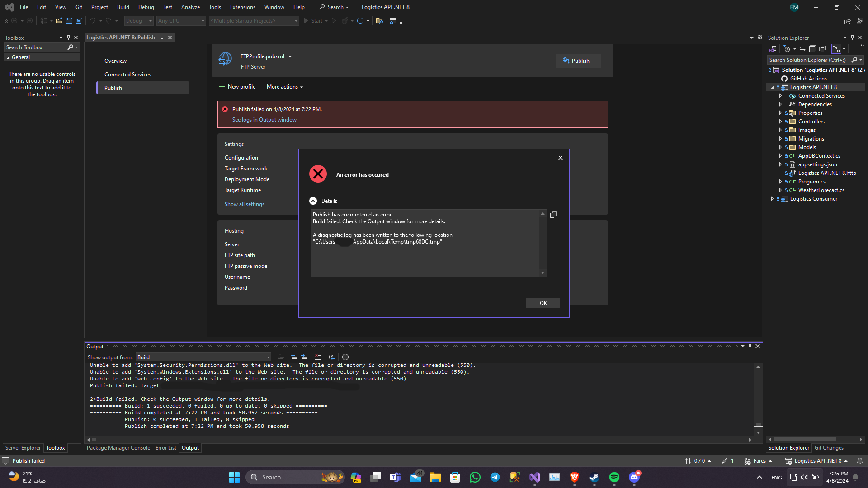Switch to the Error List tab
868x488 pixels.
tap(165, 448)
